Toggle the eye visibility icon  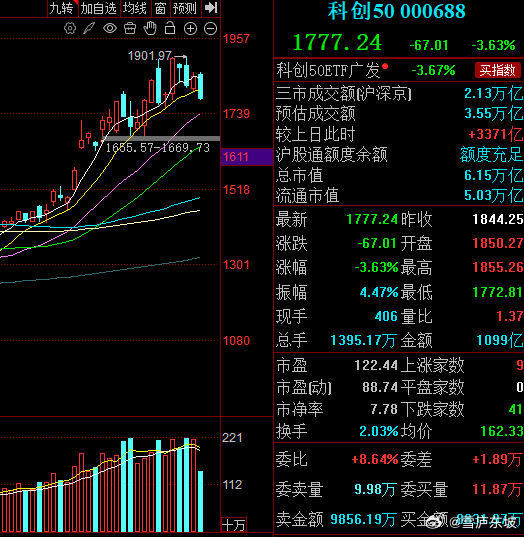110,28
